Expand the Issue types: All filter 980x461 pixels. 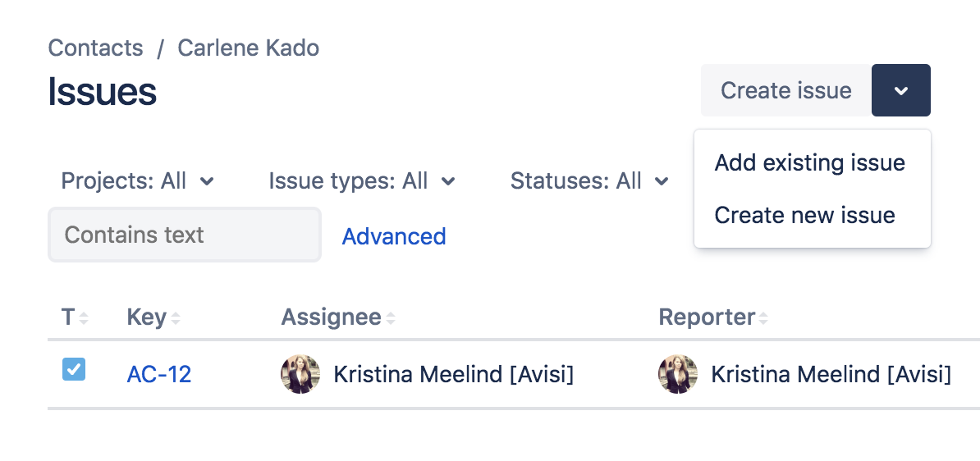pos(362,181)
